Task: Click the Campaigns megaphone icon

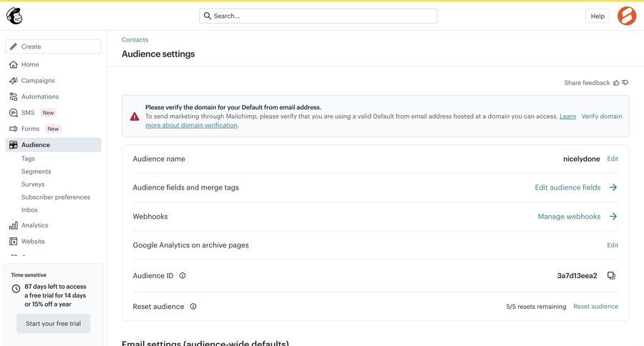Action: pos(14,81)
